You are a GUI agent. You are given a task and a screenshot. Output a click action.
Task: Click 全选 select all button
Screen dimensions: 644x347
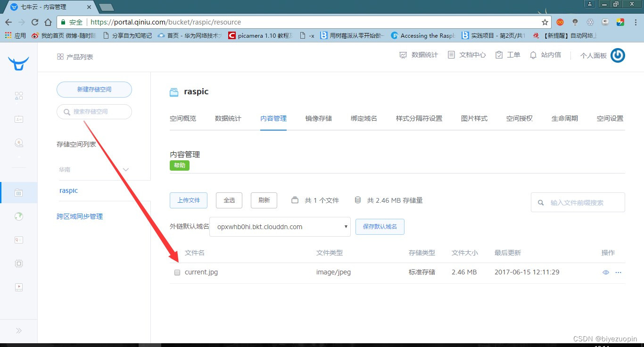(229, 200)
